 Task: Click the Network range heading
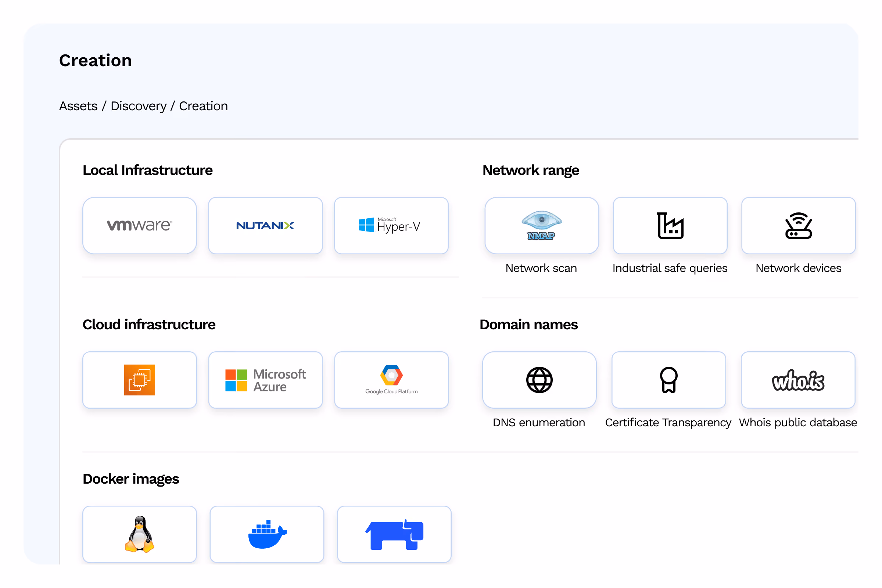tap(531, 171)
